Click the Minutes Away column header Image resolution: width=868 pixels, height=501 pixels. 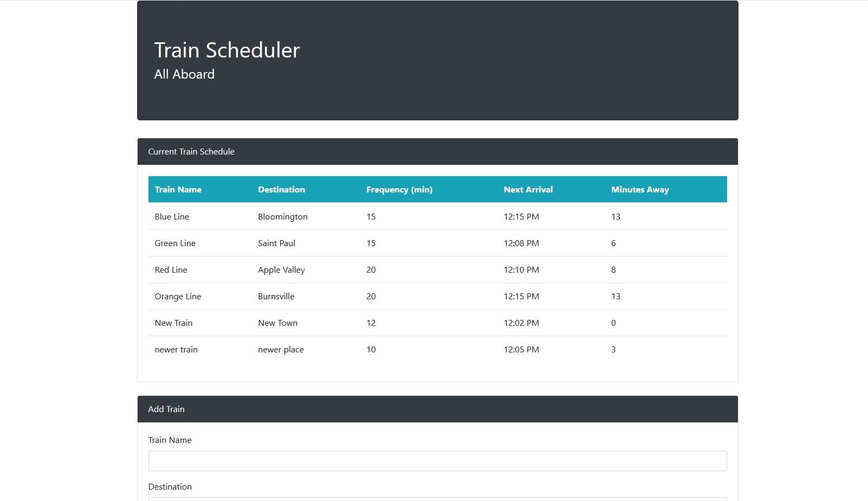[x=639, y=190]
